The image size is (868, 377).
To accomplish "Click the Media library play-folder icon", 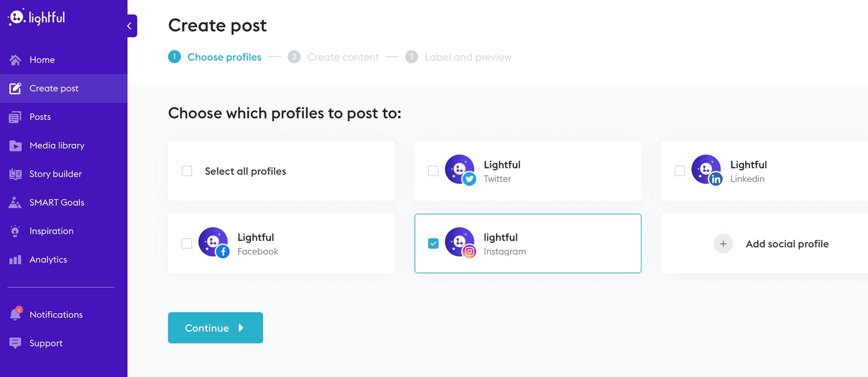I will 16,145.
